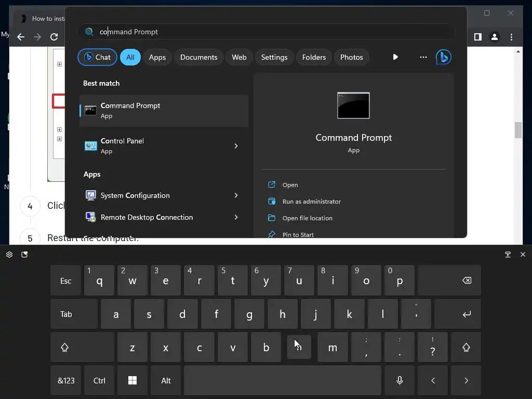Expand Control Panel result chevron
Screen dimensions: 532x399
point(236,146)
